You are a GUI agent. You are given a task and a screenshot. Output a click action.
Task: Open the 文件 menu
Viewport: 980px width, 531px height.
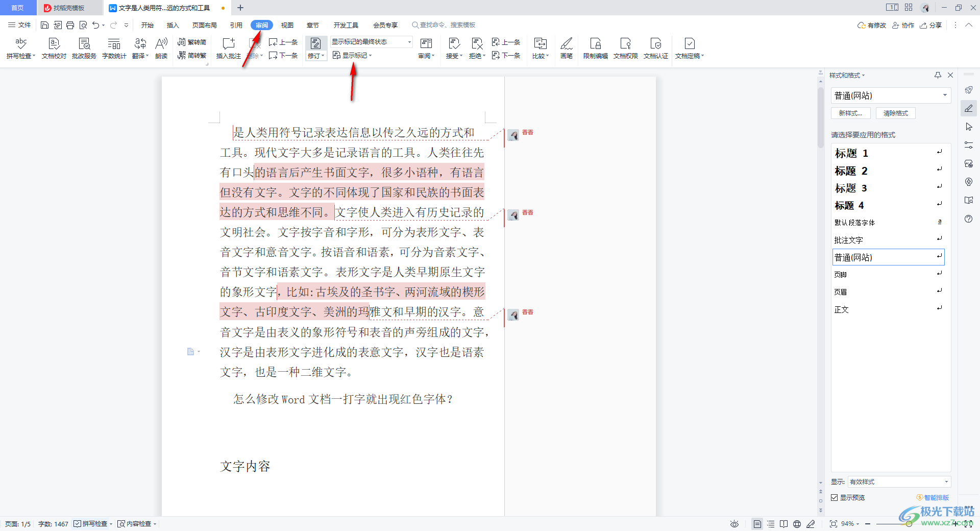[19, 25]
